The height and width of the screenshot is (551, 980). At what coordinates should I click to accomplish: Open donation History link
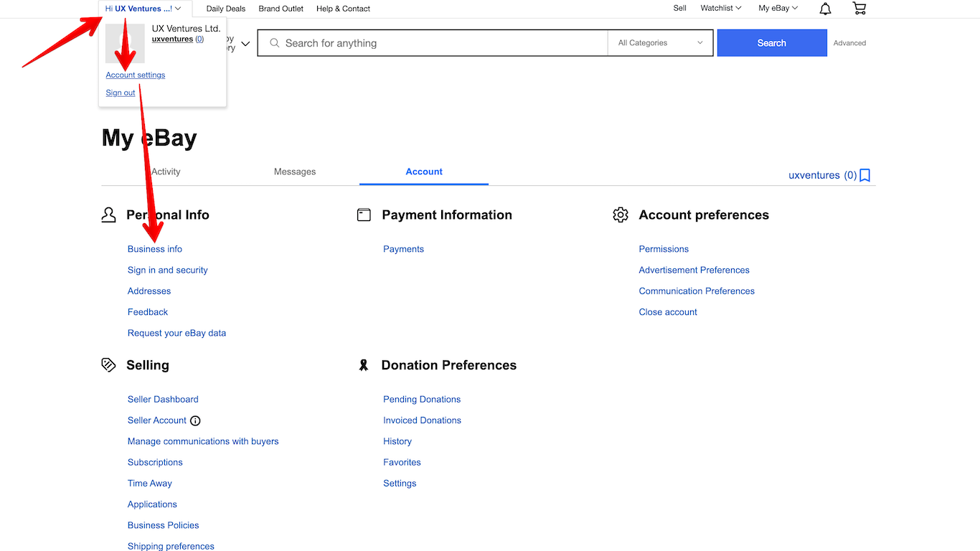(x=397, y=441)
